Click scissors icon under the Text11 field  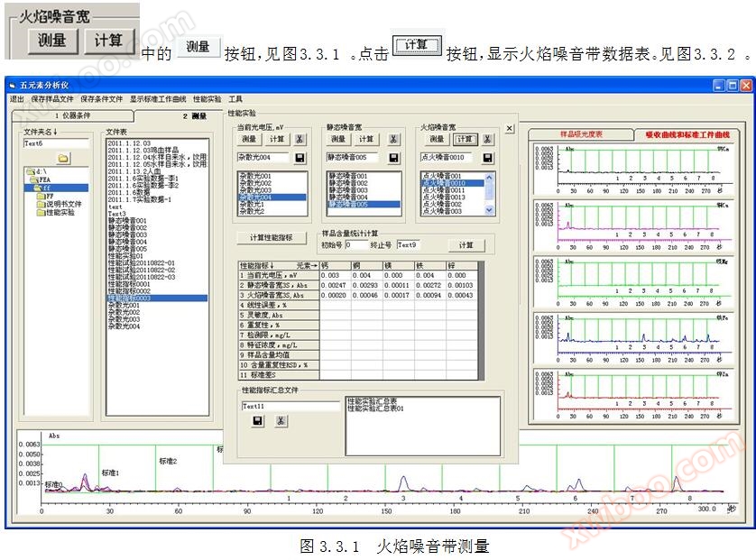point(281,421)
